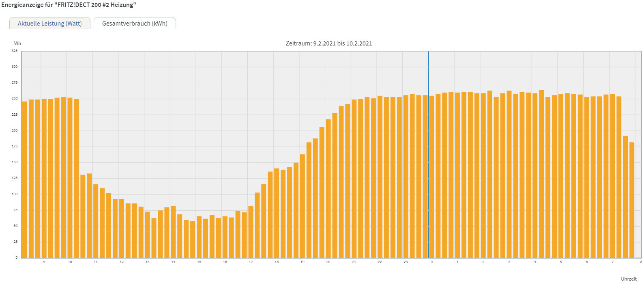Screen dimensions: 644x283
Task: Switch to the Aktuelle Leistung (Watt) tab
Action: click(x=49, y=24)
